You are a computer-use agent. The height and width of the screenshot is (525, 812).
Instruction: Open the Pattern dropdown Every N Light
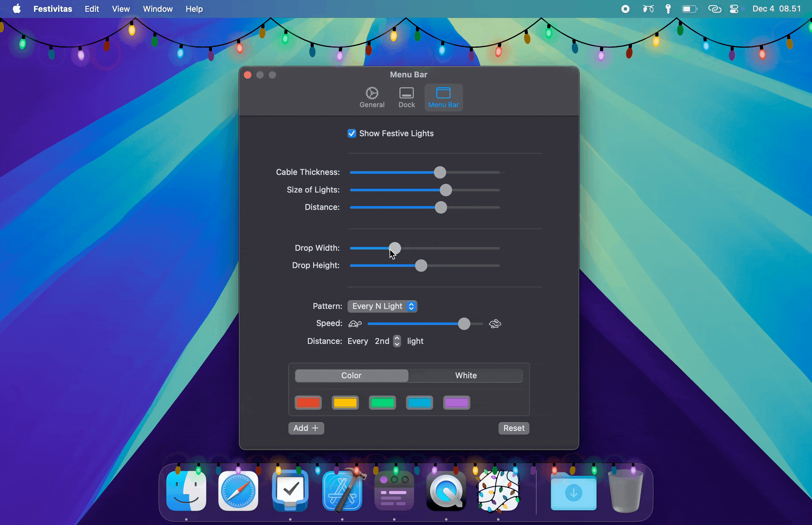[382, 306]
